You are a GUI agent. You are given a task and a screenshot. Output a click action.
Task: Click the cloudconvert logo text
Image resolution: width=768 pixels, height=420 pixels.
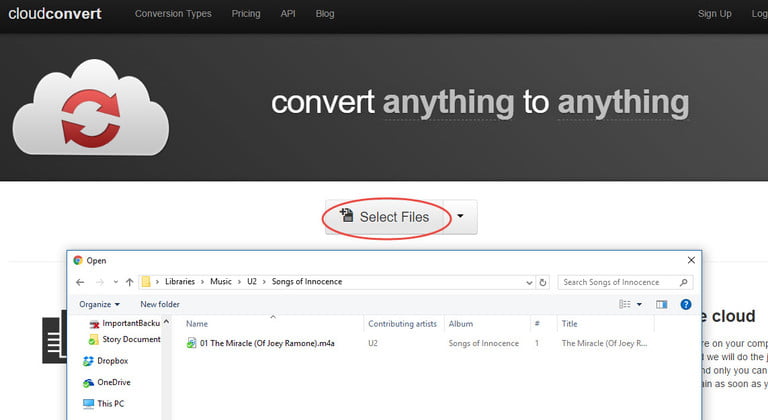(55, 14)
